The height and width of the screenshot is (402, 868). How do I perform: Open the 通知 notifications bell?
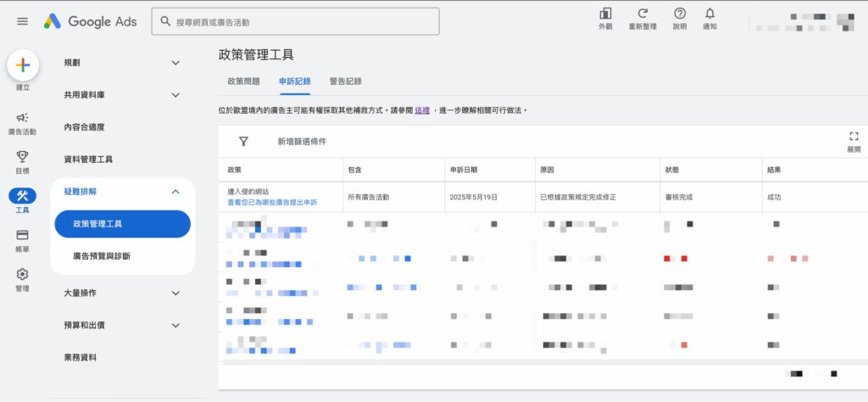point(709,14)
